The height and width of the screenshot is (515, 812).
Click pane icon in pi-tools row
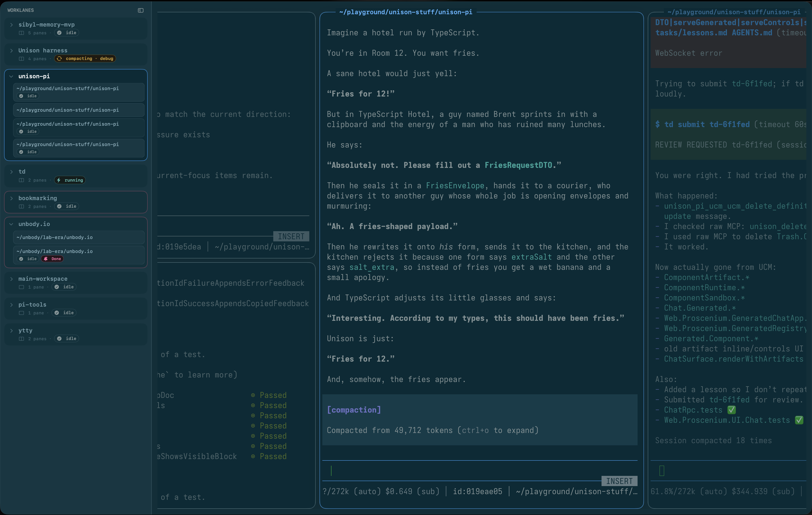click(x=22, y=313)
